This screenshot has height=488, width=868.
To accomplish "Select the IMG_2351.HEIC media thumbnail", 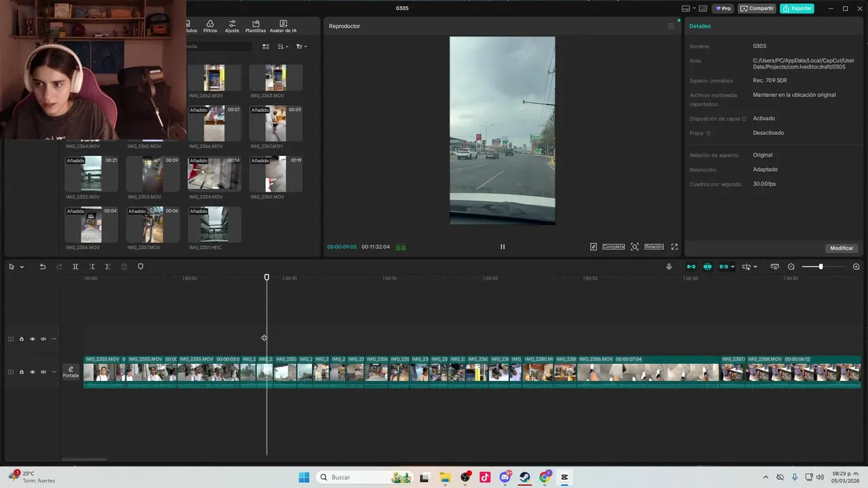I will click(x=214, y=224).
